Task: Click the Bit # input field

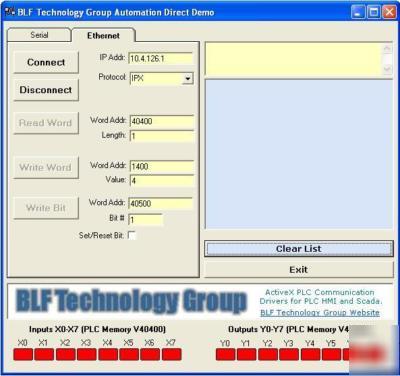Action: (146, 220)
